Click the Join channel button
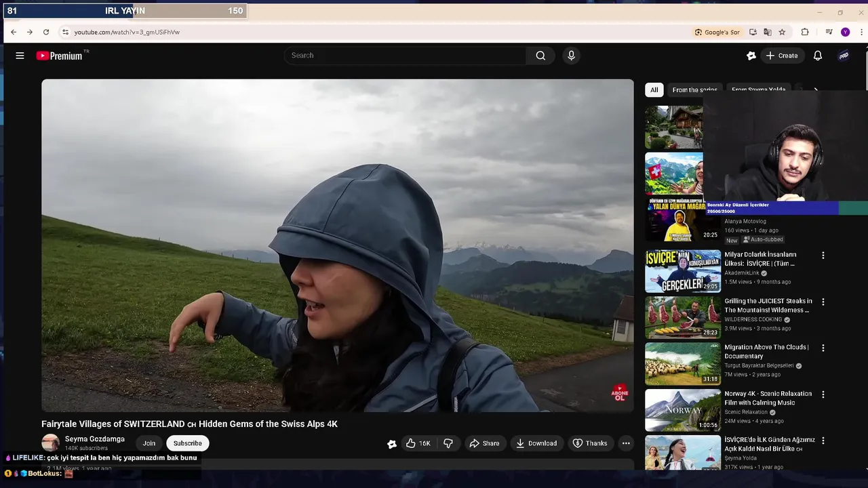The height and width of the screenshot is (488, 868). coord(149,443)
